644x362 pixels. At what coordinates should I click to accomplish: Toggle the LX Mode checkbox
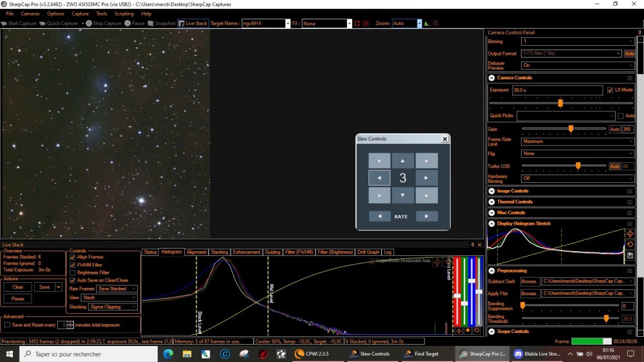[x=610, y=90]
